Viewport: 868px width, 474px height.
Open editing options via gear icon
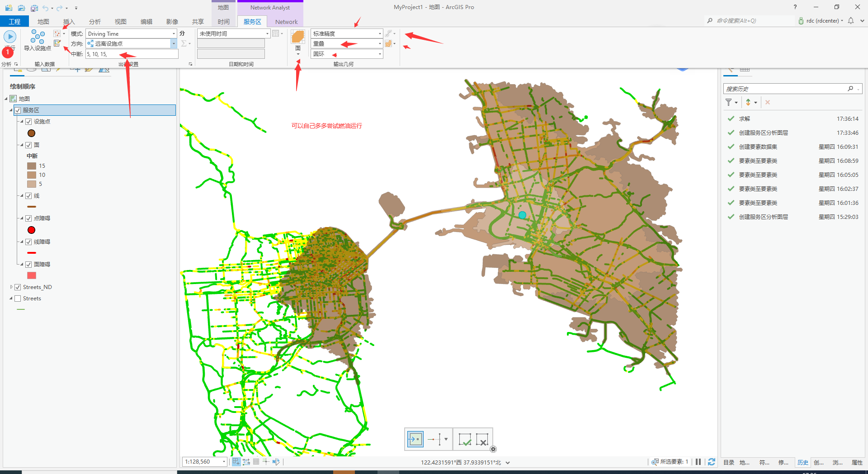click(x=493, y=449)
